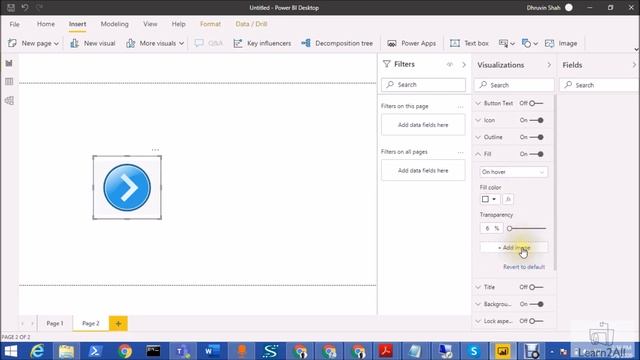Insert a Text box
The image size is (640, 360).
469,43
